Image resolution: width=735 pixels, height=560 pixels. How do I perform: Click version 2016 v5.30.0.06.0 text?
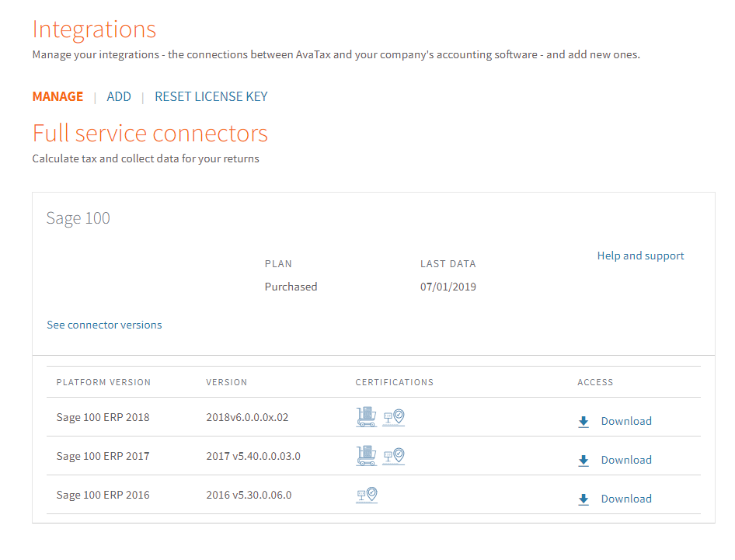[249, 495]
